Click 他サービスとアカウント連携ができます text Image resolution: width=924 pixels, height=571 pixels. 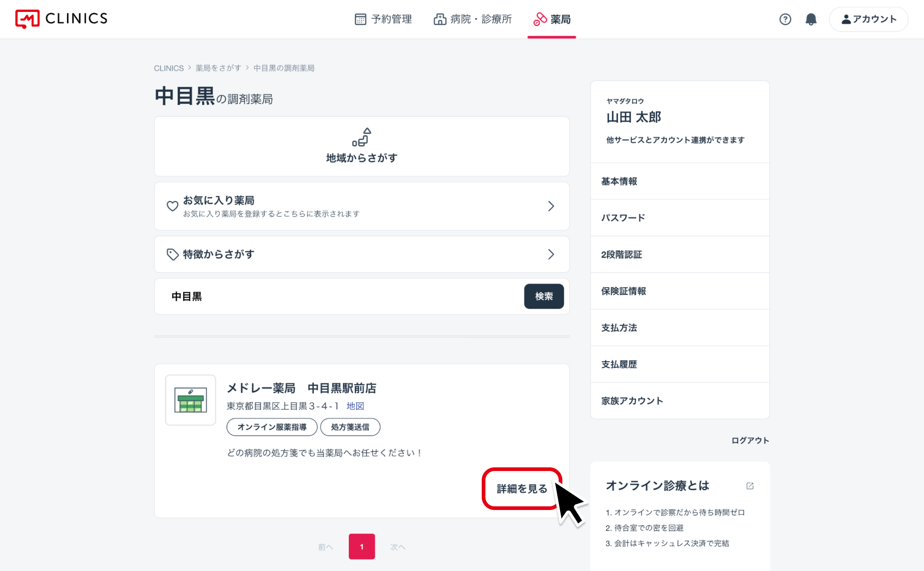tap(676, 140)
